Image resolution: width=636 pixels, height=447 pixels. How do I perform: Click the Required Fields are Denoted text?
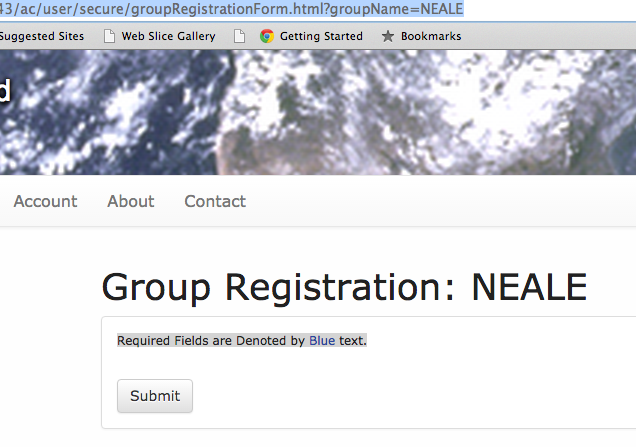(x=210, y=341)
